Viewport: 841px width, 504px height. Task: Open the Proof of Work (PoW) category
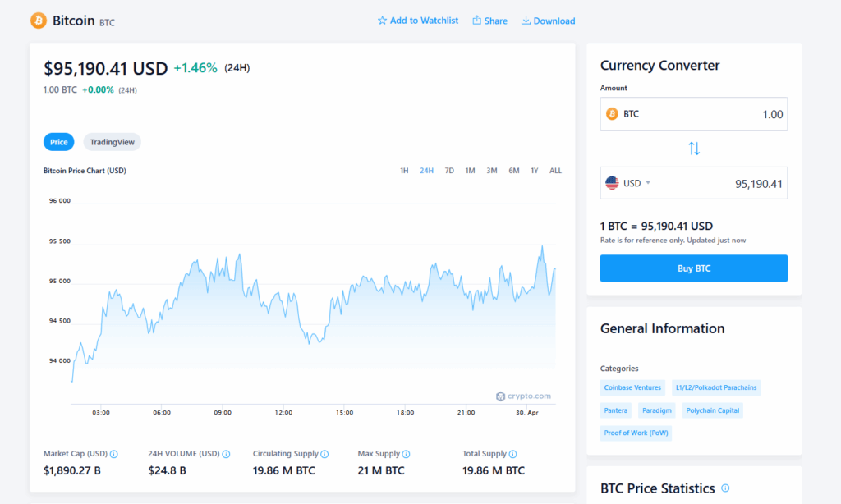tap(636, 433)
